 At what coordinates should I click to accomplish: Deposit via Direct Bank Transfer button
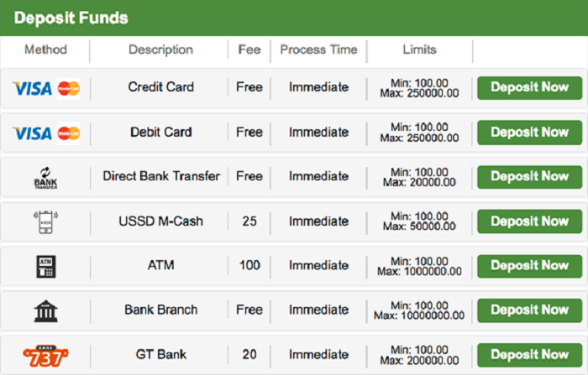pyautogui.click(x=529, y=177)
